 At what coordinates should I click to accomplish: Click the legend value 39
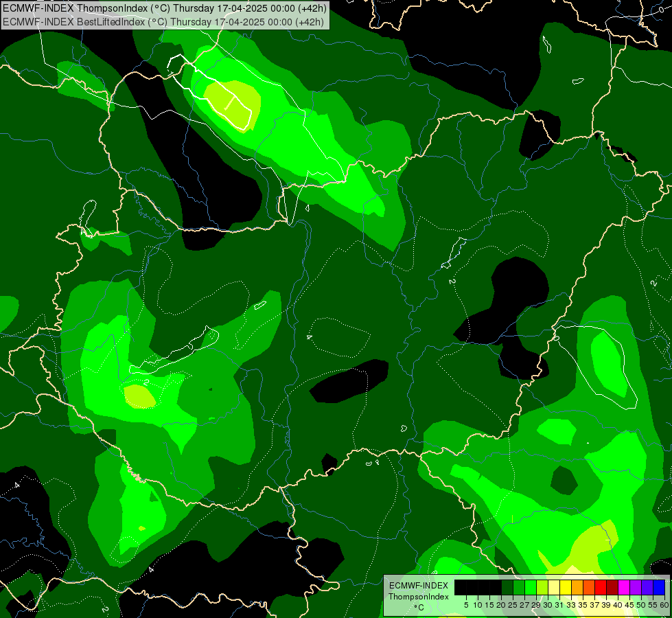click(606, 605)
